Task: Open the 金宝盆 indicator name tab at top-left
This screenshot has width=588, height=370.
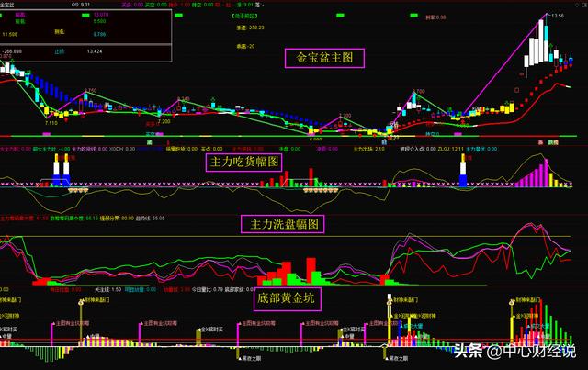Action: coord(12,5)
